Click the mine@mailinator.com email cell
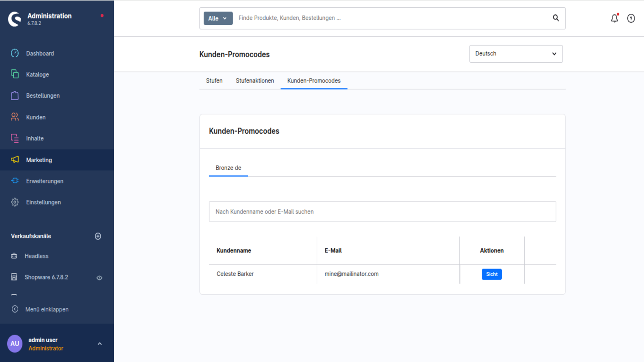The image size is (644, 362). (352, 274)
